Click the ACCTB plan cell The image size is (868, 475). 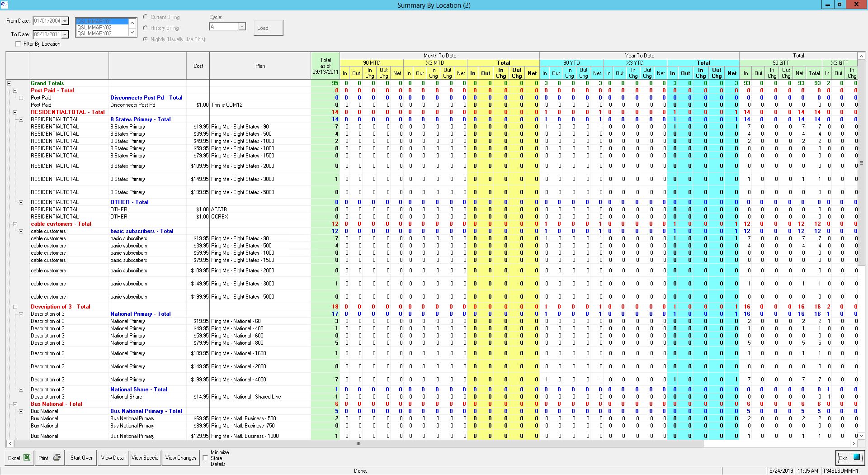click(x=260, y=209)
